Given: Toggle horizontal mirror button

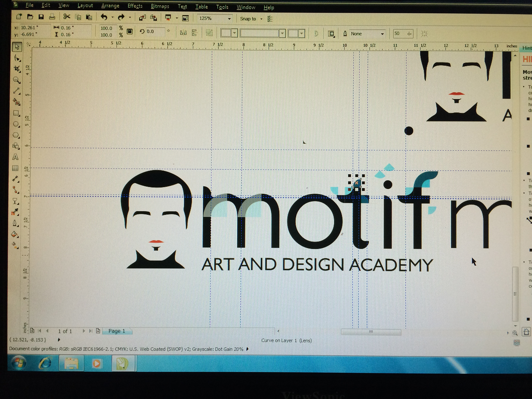Looking at the screenshot, I should [x=183, y=33].
